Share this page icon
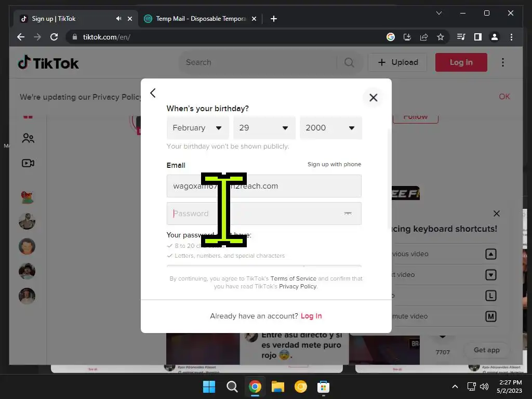Screen dimensions: 532x399 tap(424, 37)
